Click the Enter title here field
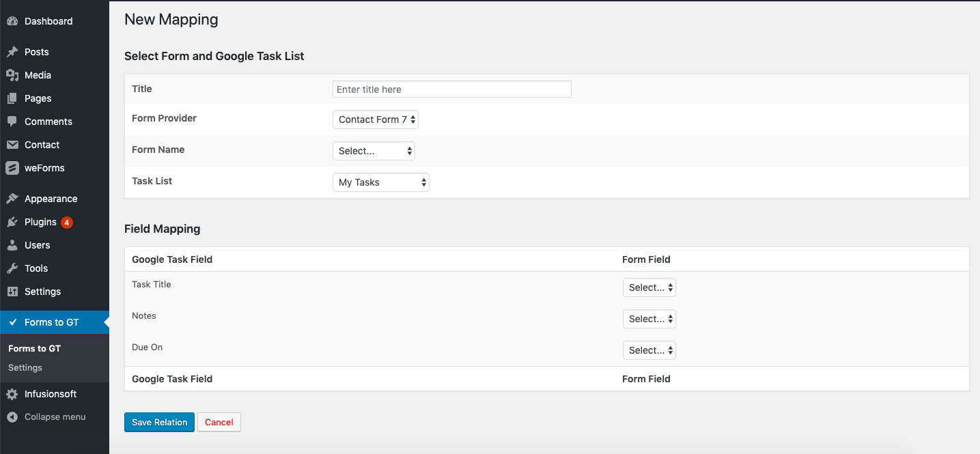This screenshot has height=454, width=980. click(452, 89)
